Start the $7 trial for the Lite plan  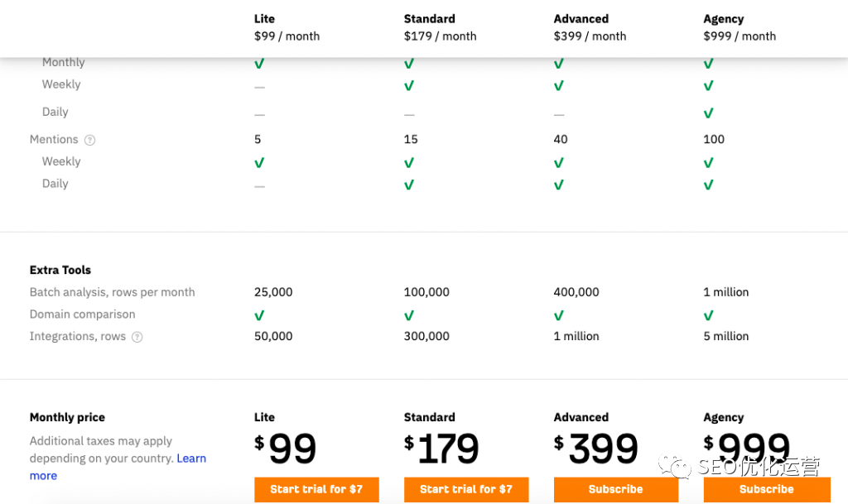point(316,489)
